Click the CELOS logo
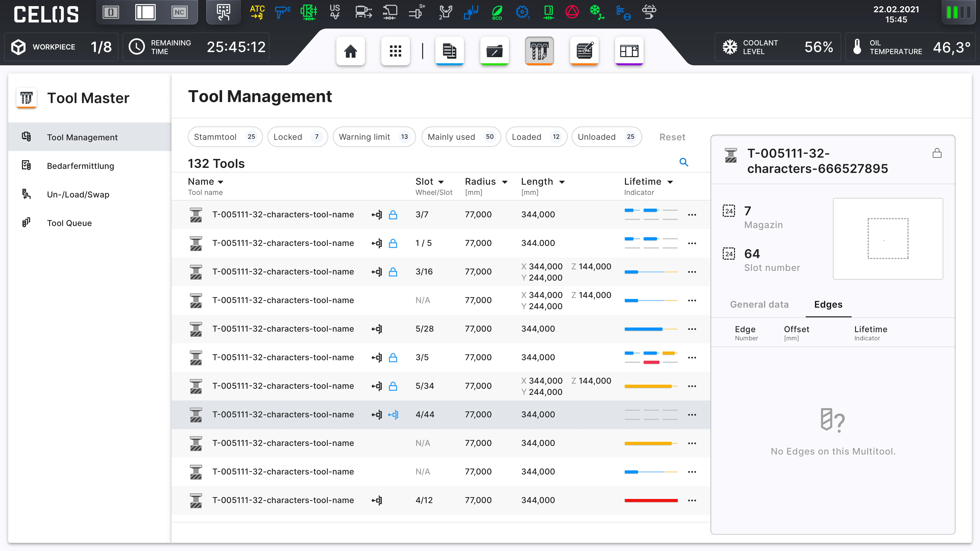The image size is (980, 551). [x=46, y=14]
